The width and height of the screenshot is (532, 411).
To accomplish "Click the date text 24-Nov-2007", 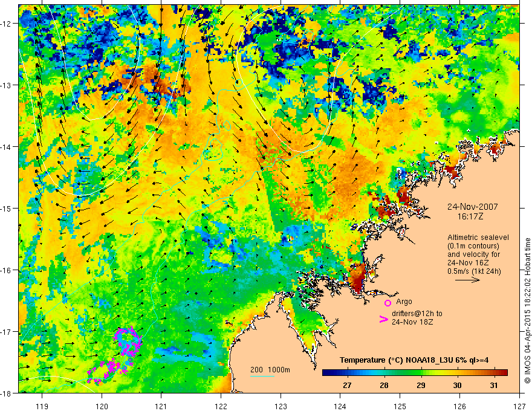I will pyautogui.click(x=472, y=207).
